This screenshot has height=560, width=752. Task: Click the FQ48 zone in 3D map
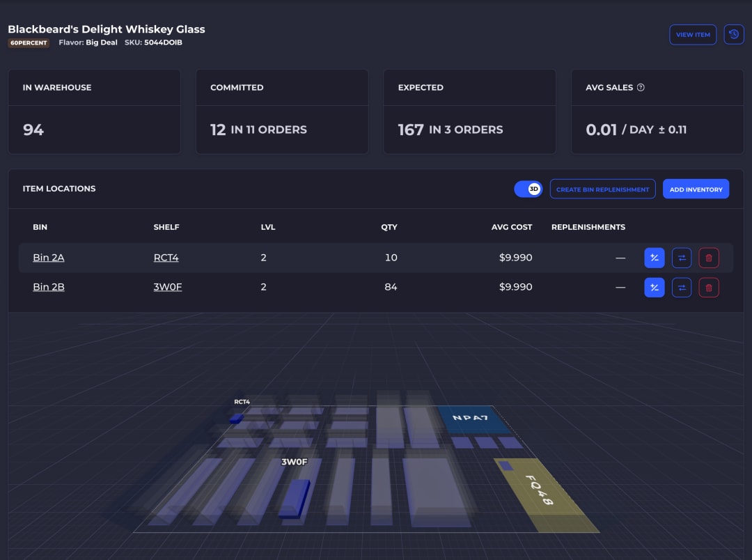pos(545,495)
